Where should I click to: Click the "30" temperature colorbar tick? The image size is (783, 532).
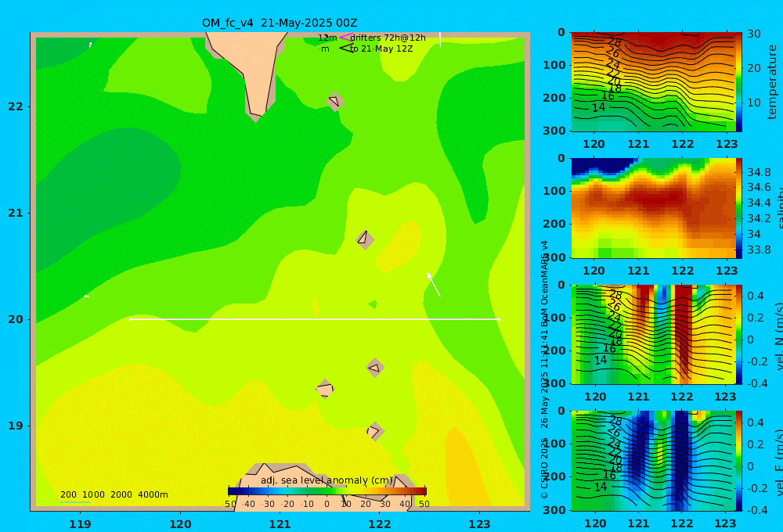[754, 34]
